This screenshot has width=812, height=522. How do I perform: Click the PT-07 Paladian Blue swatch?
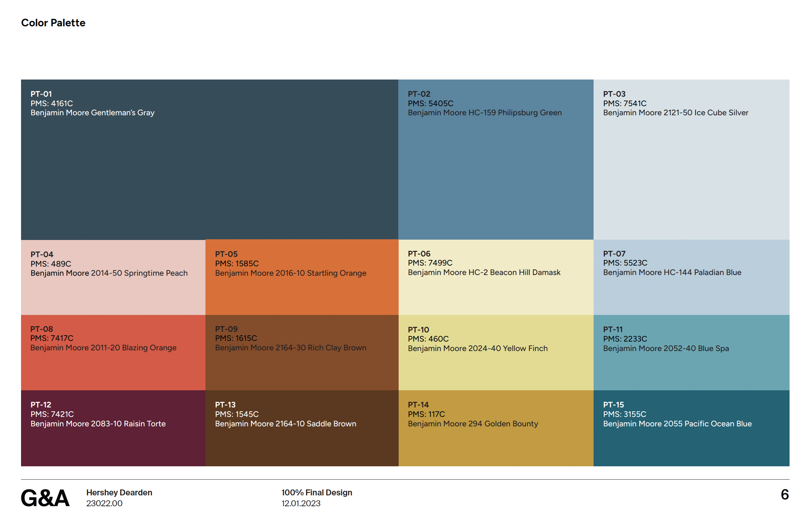click(691, 277)
